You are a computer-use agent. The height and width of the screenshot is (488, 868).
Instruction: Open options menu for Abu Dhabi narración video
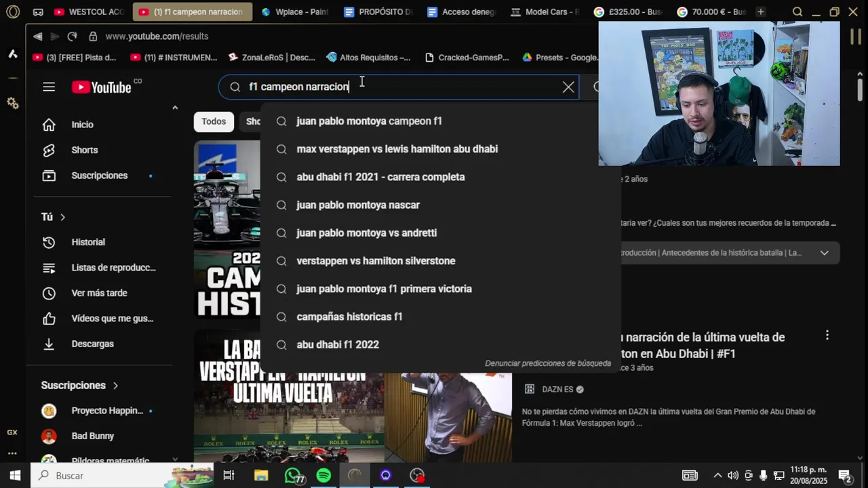(827, 335)
